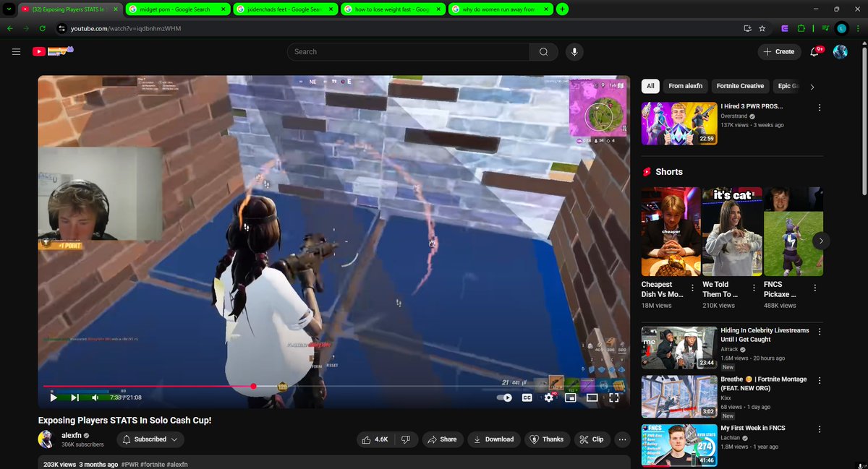Click the Create button
868x469 pixels.
click(x=779, y=51)
